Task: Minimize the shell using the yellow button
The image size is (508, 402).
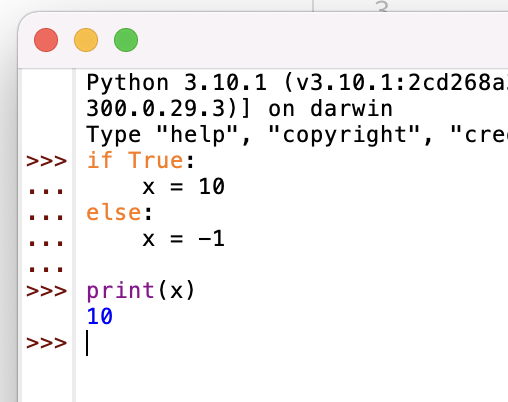Action: [x=86, y=40]
